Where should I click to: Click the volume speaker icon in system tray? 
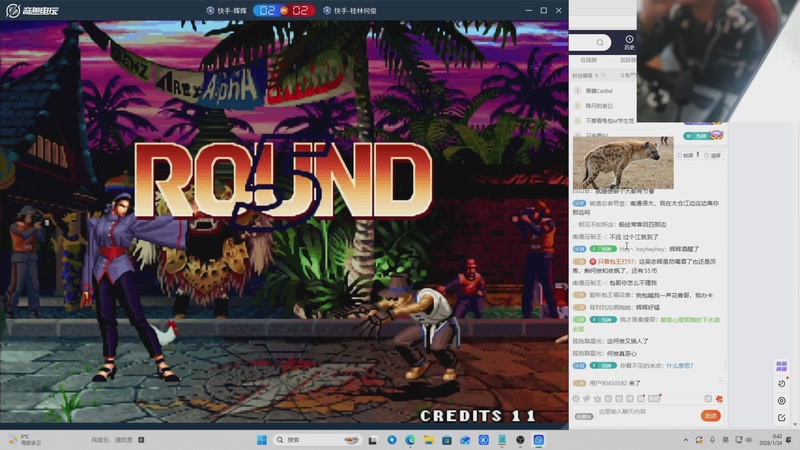point(748,440)
